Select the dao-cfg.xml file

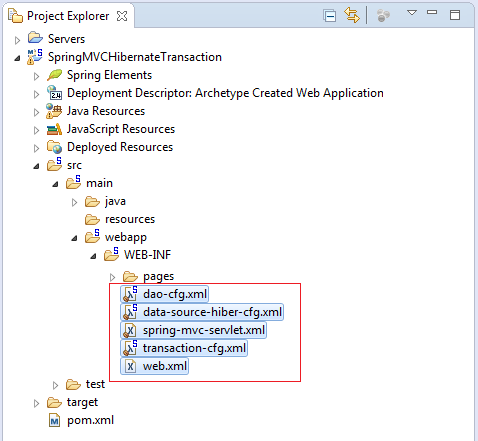[x=165, y=294]
